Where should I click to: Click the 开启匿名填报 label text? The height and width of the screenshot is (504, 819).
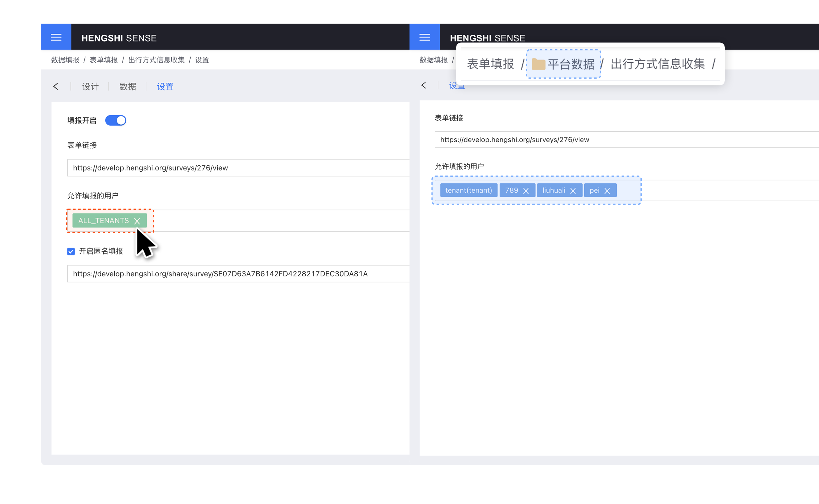[101, 251]
